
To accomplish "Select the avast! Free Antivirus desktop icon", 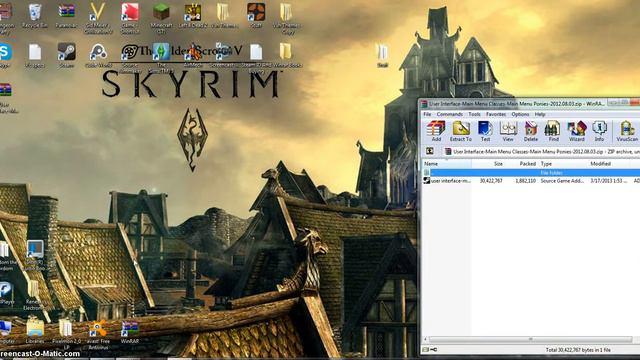I will [x=98, y=334].
